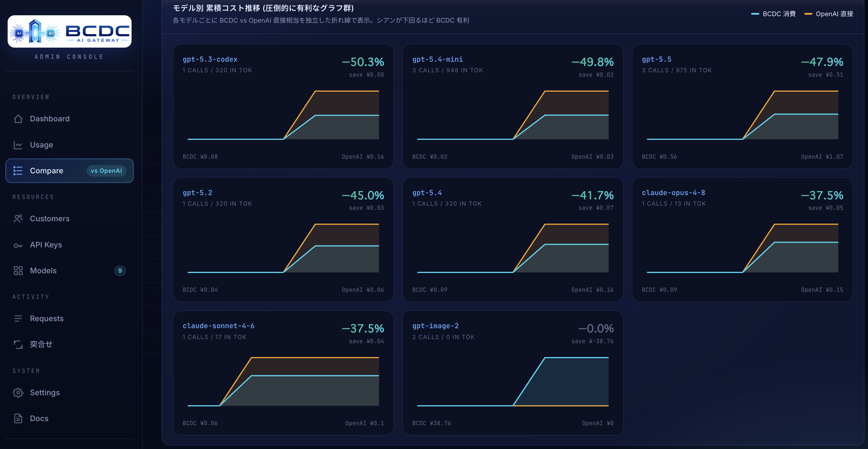Screen dimensions: 868x449
Task: Click the gpt-5.5 model name
Action: tap(656, 59)
